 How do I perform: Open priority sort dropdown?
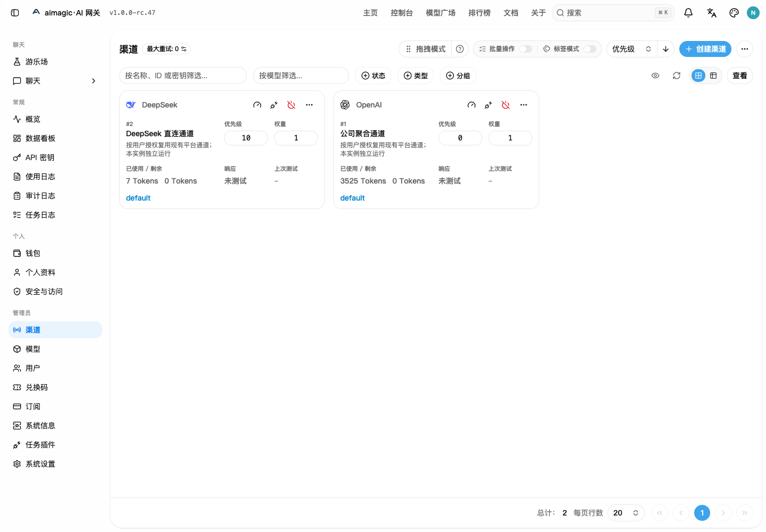coord(632,49)
